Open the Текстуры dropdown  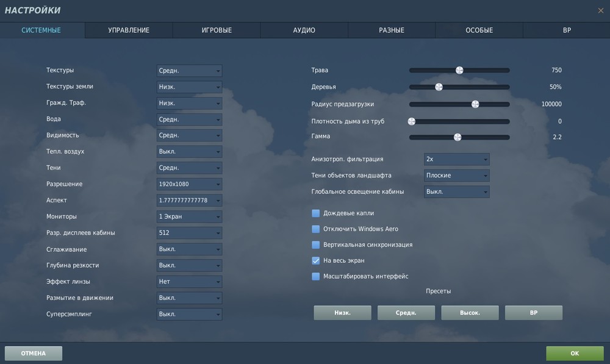pos(190,71)
